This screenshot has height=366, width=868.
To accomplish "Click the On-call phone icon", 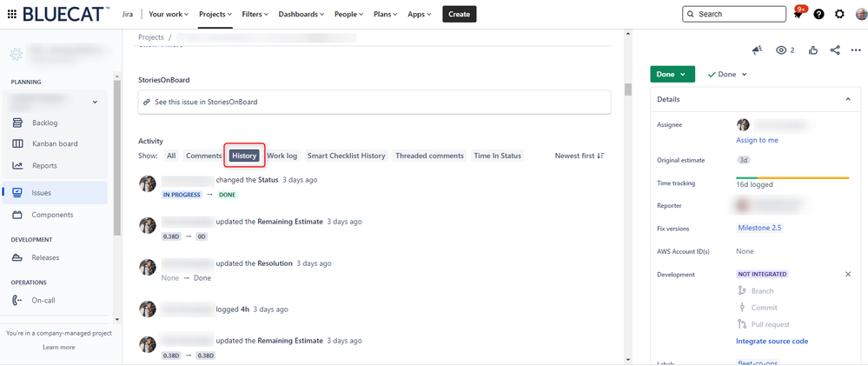I will pos(17,300).
